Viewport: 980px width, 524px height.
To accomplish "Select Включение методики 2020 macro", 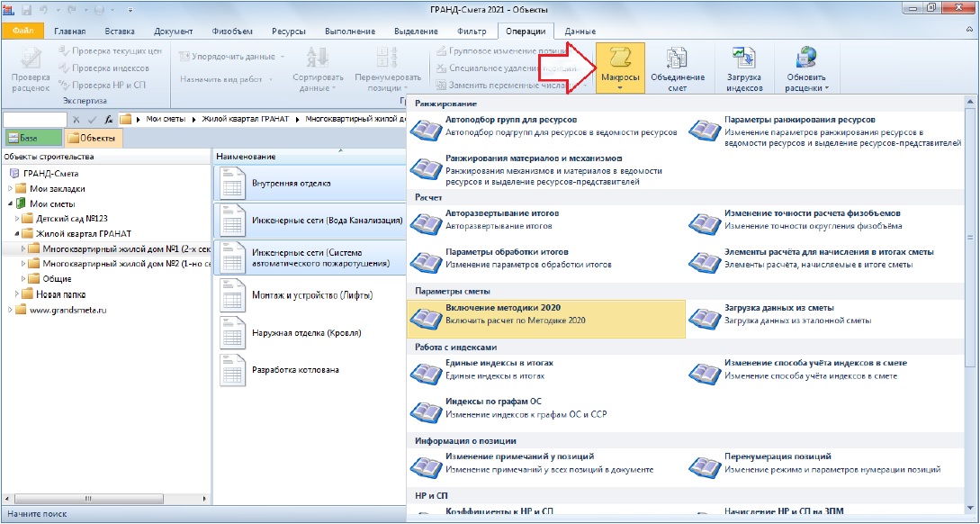I will pyautogui.click(x=545, y=319).
